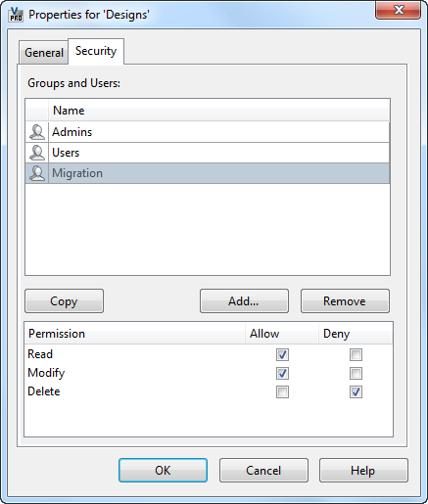Check the Modify Deny checkbox
Screen dimensions: 428x504
click(356, 373)
